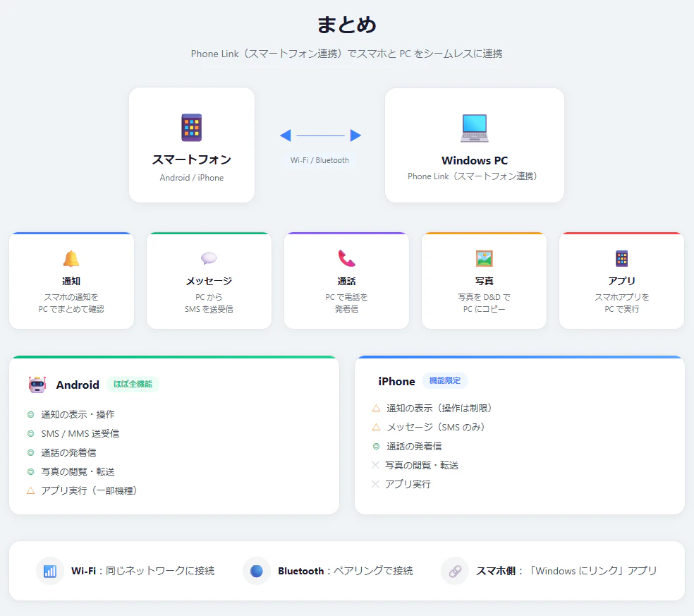The height and width of the screenshot is (616, 694).
Task: Select the 写真 card title
Action: (485, 282)
